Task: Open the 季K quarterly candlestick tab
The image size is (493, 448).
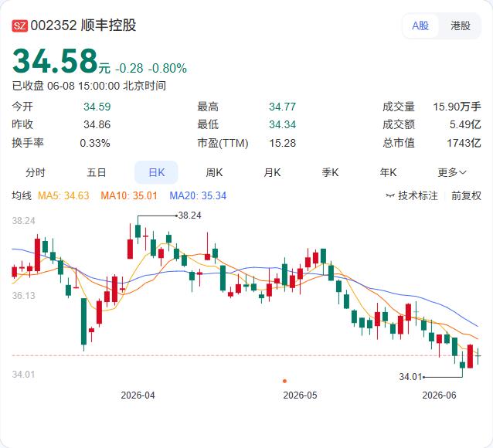Action: click(330, 172)
